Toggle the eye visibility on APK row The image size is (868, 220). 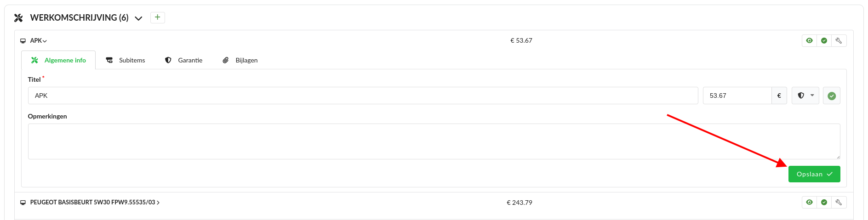(x=809, y=41)
